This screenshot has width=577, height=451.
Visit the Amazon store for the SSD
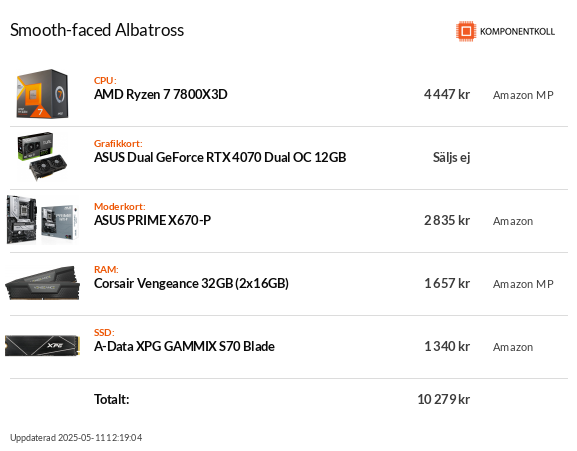[x=513, y=347]
